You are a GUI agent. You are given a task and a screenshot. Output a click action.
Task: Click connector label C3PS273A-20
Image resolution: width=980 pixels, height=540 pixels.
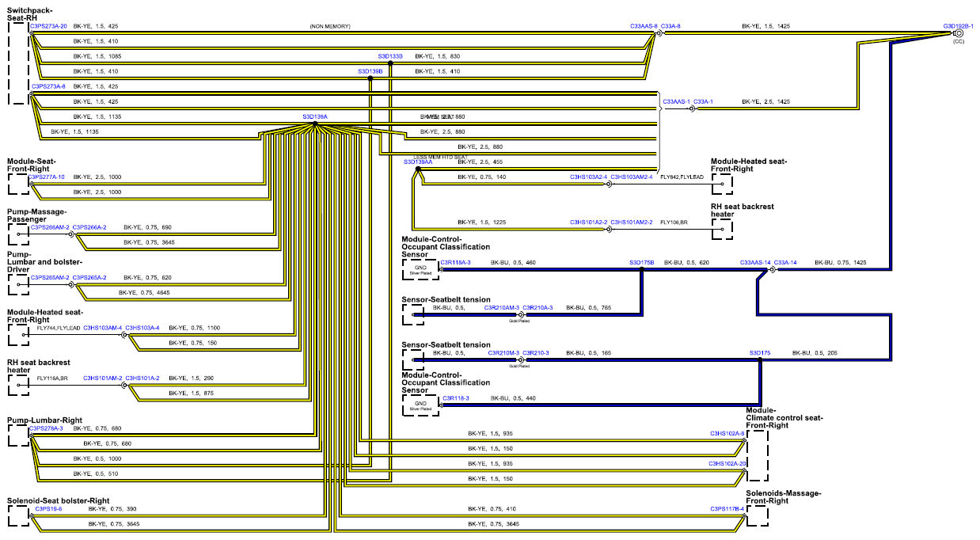tap(49, 26)
